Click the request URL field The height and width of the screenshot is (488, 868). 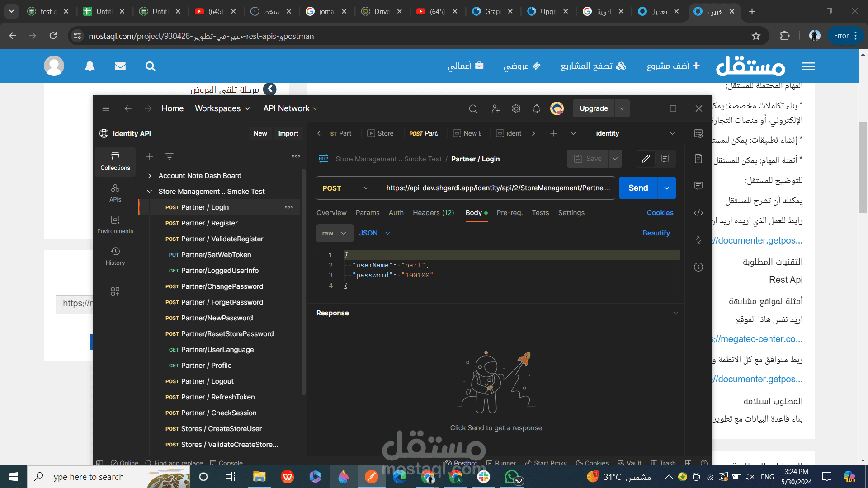[x=495, y=188]
